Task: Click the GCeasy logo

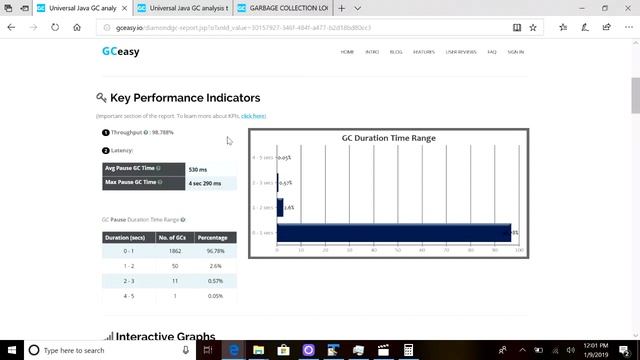Action: pyautogui.click(x=121, y=51)
